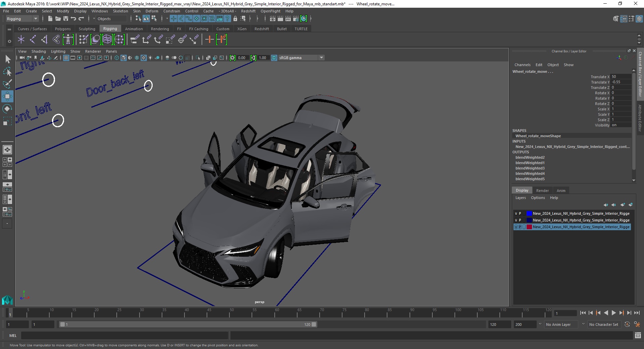This screenshot has height=349, width=644.
Task: Open the Constrain menu
Action: pos(172,11)
